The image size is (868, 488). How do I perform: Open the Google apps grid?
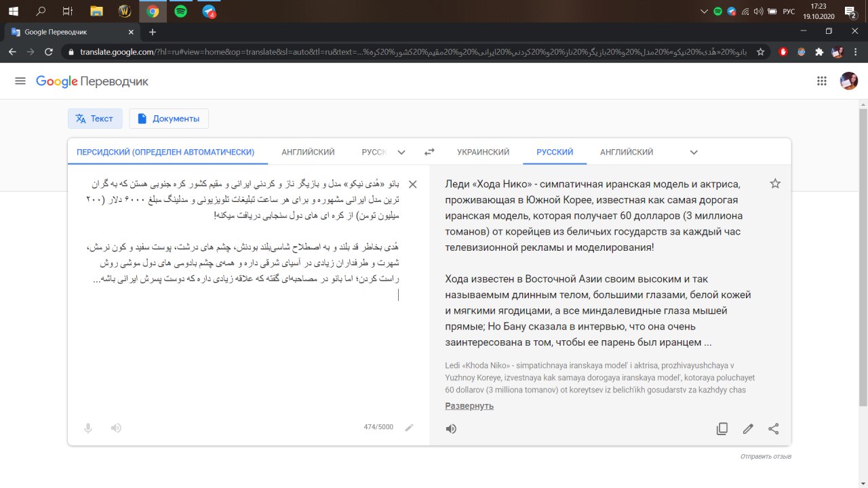822,81
